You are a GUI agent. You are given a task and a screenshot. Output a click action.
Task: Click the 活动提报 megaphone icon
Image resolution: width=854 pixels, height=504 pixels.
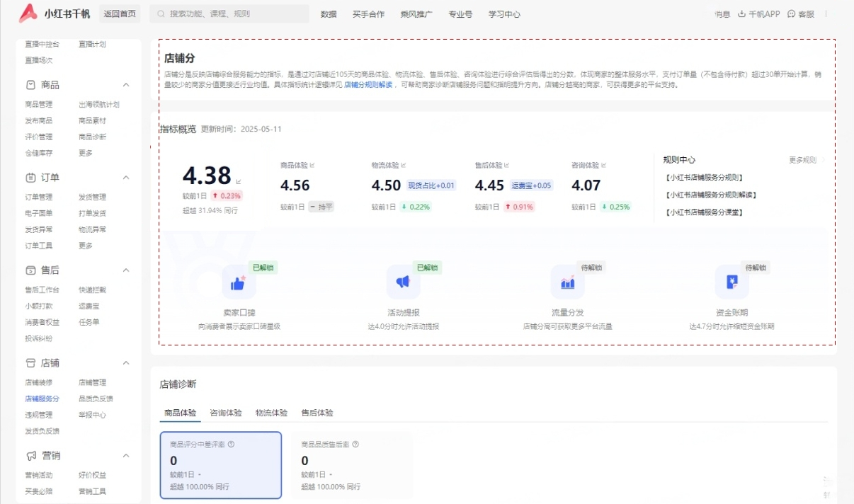[x=403, y=282]
